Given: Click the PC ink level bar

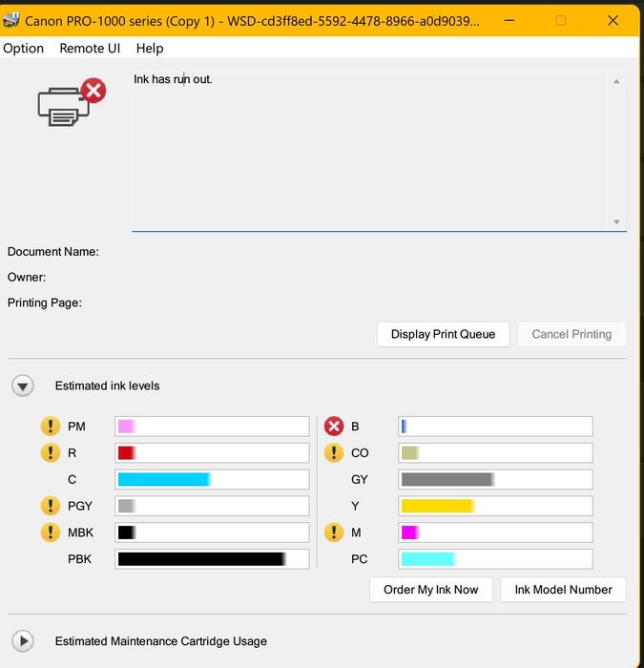Looking at the screenshot, I should (x=495, y=559).
